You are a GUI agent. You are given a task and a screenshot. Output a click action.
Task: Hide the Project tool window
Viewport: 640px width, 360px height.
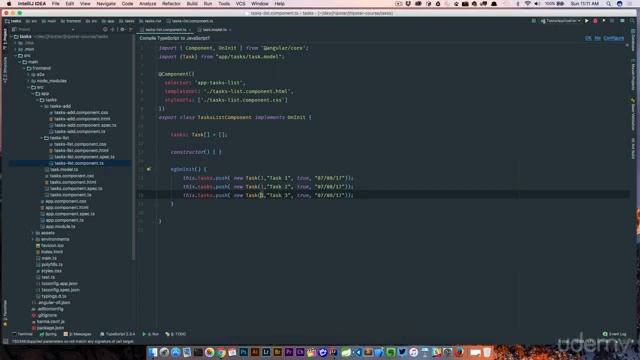pos(131,29)
